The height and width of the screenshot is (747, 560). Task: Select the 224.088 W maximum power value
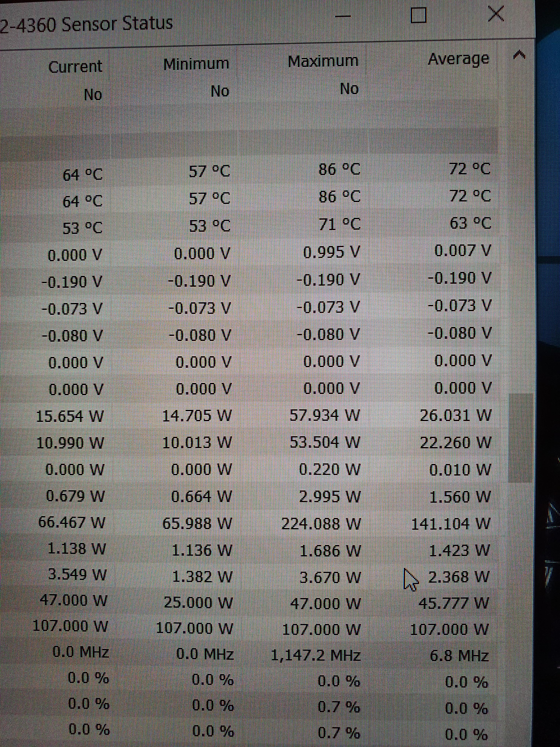(321, 524)
